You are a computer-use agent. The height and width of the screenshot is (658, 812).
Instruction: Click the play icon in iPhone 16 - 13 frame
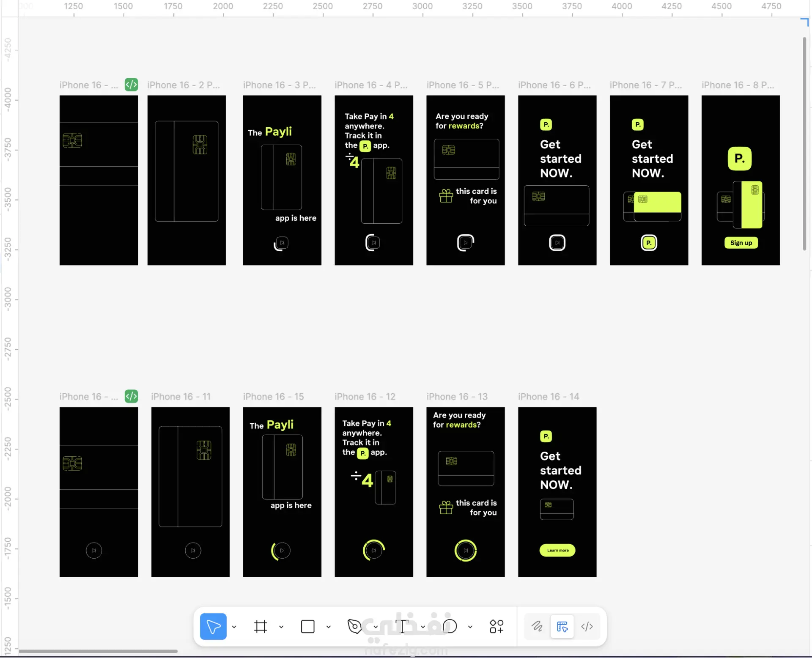[466, 550]
